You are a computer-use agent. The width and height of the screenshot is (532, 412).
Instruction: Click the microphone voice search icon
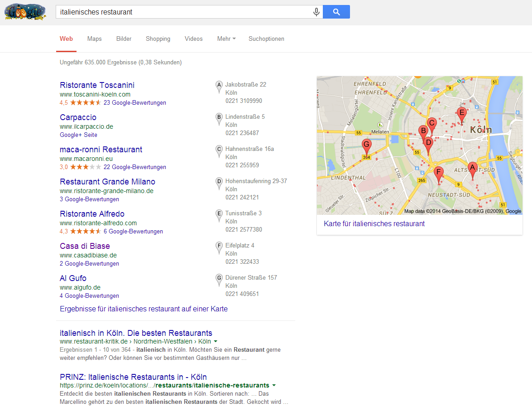316,12
